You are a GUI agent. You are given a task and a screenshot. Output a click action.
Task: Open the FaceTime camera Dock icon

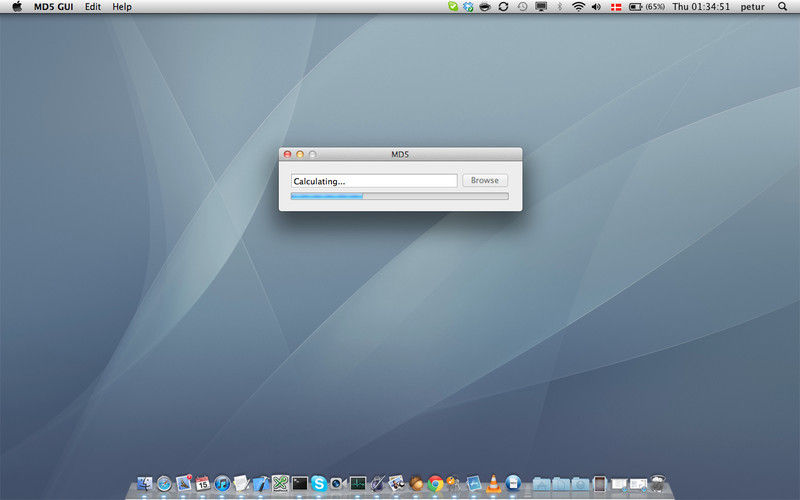pos(338,483)
